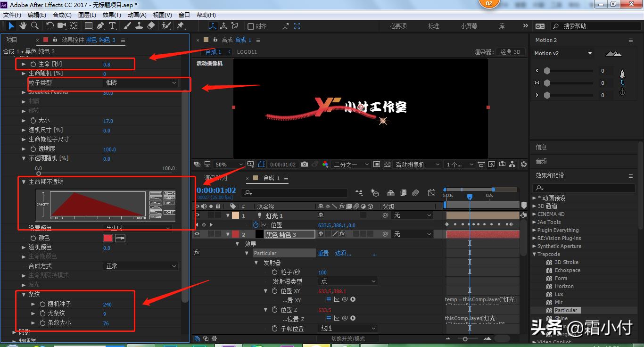Toggle stopwatch for 大小 property
Image resolution: width=644 pixels, height=347 pixels.
33,121
